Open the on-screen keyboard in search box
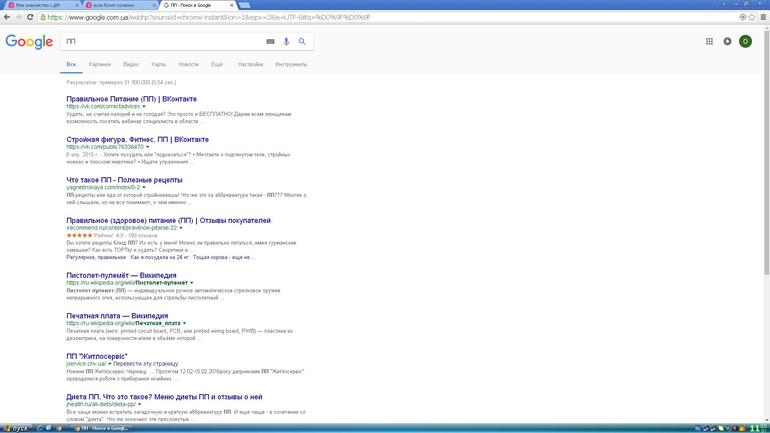 [270, 41]
